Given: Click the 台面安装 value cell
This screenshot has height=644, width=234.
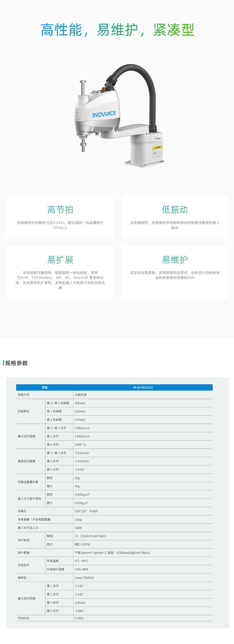Looking at the screenshot, I should [81, 395].
